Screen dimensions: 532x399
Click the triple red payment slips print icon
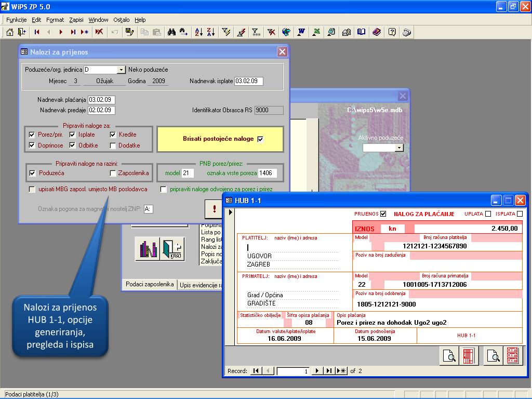point(512,356)
